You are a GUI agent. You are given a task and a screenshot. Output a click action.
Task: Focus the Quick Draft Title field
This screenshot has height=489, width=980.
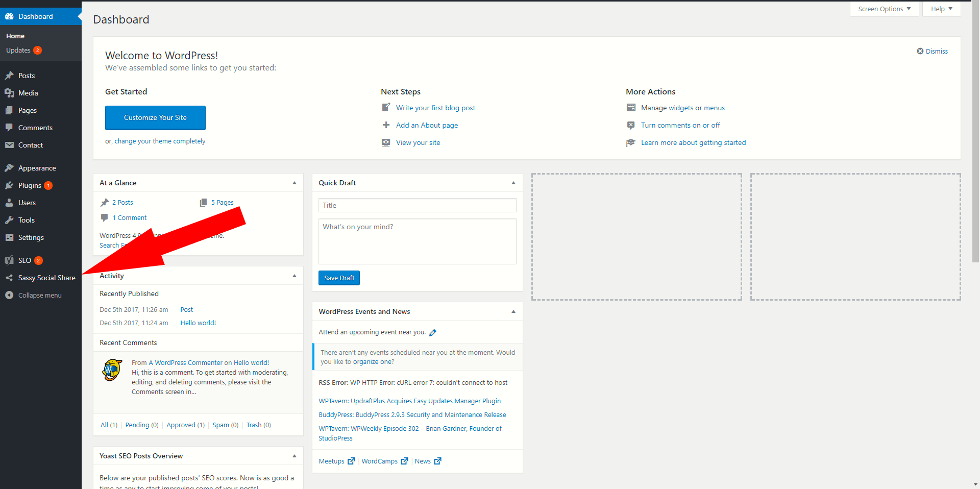(x=417, y=205)
